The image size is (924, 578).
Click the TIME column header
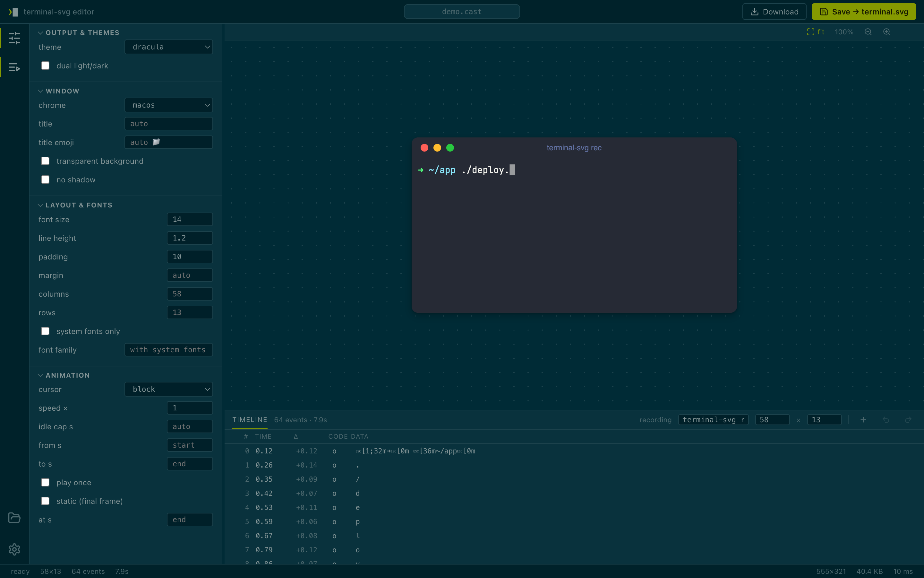tap(263, 437)
